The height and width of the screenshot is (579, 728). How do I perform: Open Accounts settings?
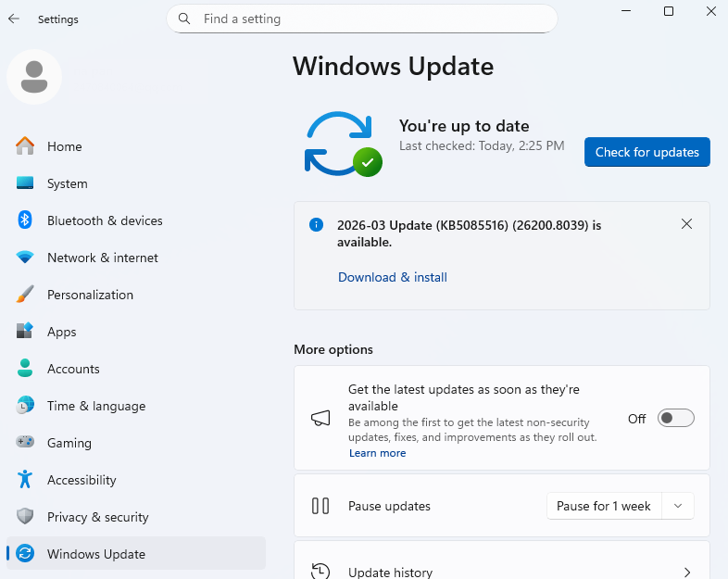pyautogui.click(x=136, y=369)
